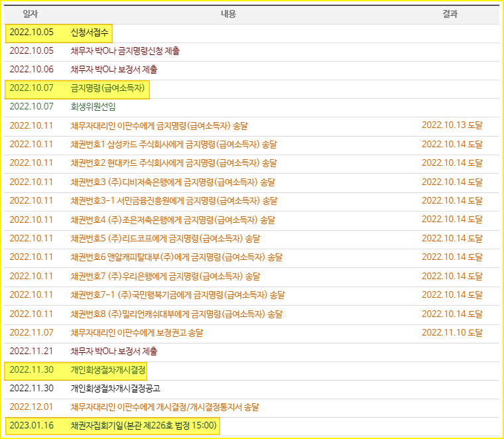The image size is (504, 439).
Task: Select the 채권번호3 (주)디비저축은행 송달 entry
Action: [x=172, y=182]
